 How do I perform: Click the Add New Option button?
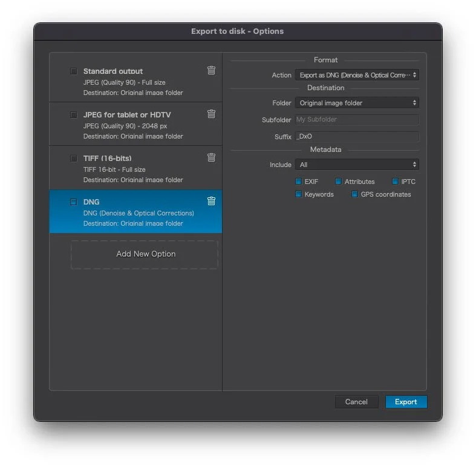tap(145, 254)
